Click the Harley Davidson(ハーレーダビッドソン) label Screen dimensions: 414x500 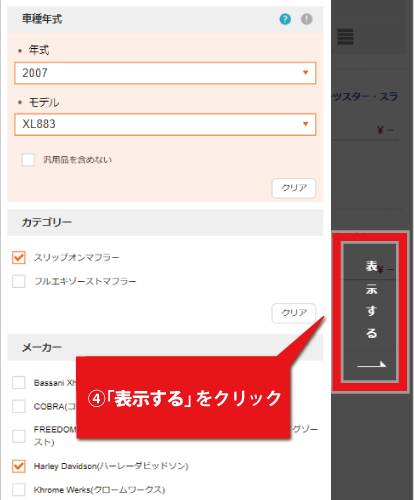[x=111, y=466]
